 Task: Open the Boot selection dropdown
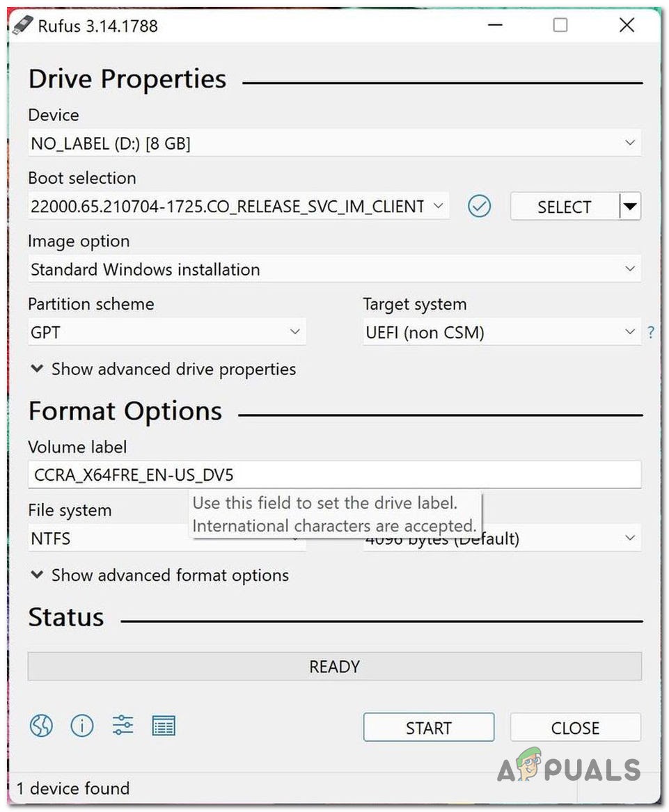pyautogui.click(x=238, y=206)
